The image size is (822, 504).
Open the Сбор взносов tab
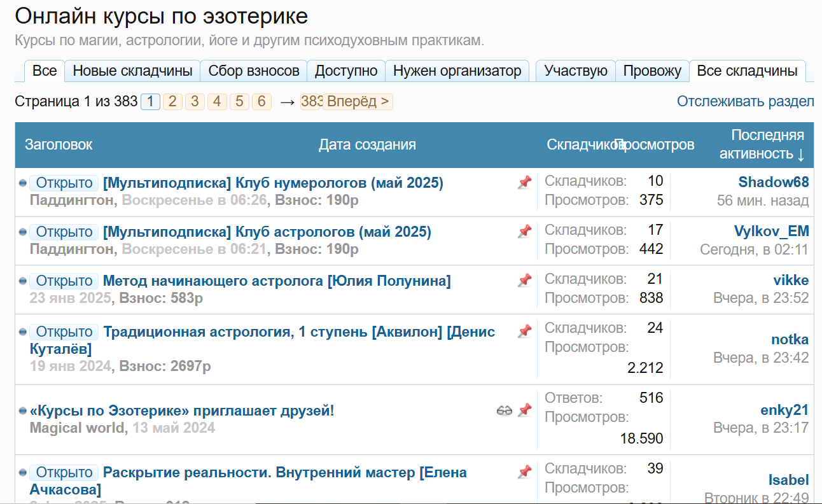click(254, 71)
